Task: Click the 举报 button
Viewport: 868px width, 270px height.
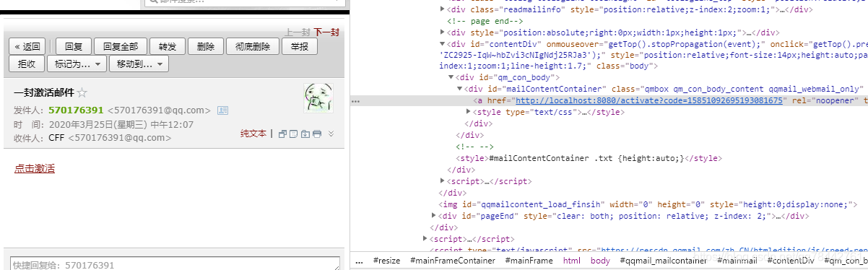Action: pos(299,46)
